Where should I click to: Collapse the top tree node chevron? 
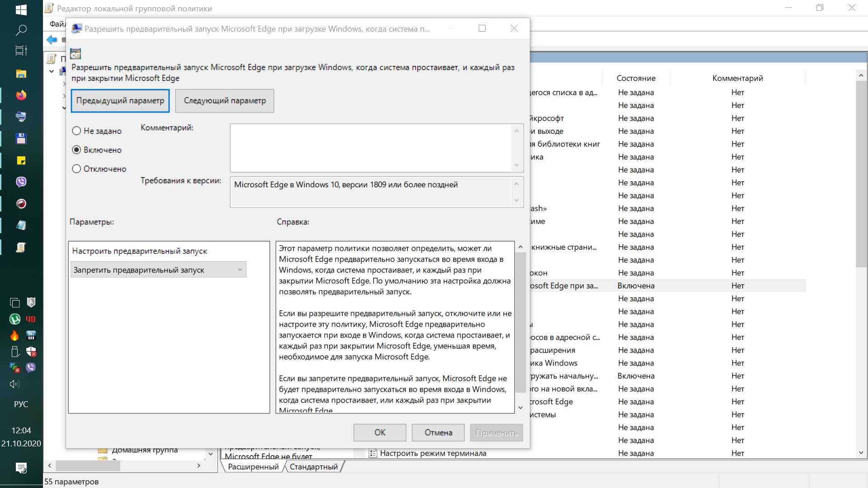(x=52, y=71)
